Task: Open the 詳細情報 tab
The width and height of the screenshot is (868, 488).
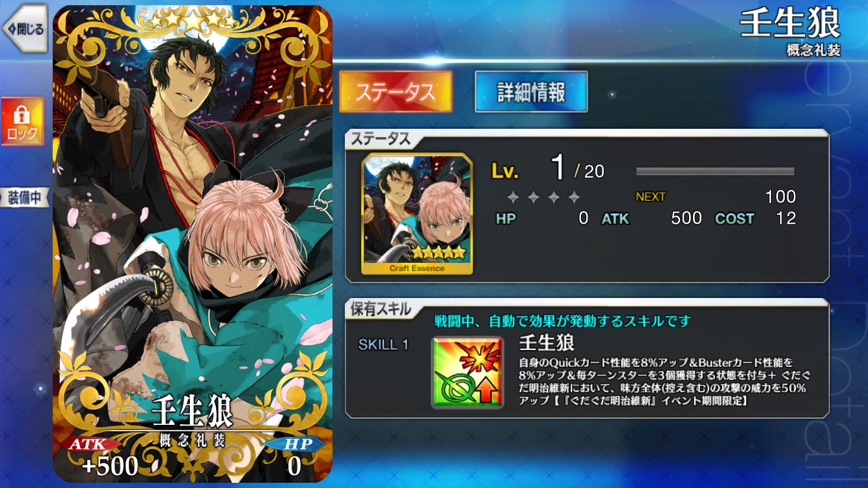Action: [x=531, y=92]
